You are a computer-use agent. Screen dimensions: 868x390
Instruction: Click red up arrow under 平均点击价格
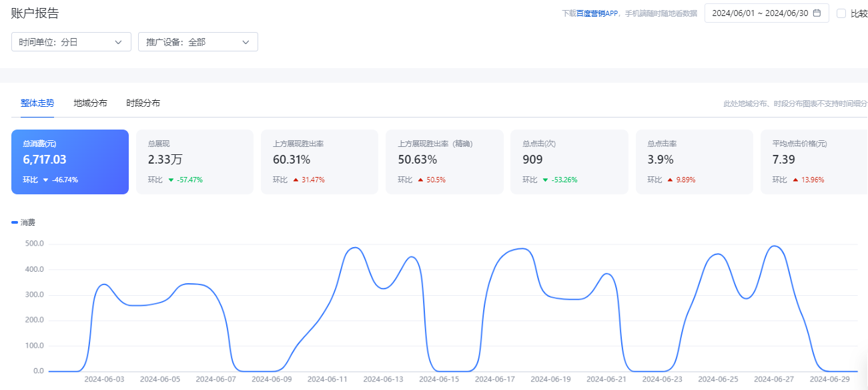click(x=795, y=180)
